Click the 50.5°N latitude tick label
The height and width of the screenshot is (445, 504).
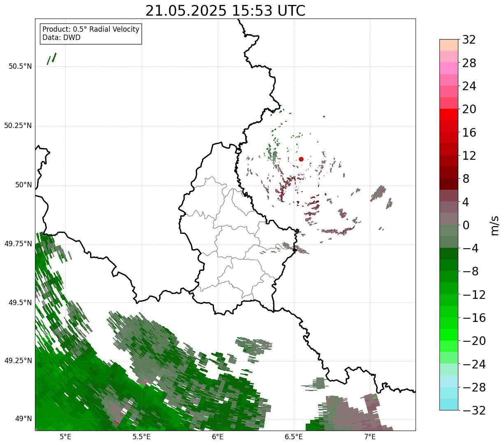coord(20,66)
